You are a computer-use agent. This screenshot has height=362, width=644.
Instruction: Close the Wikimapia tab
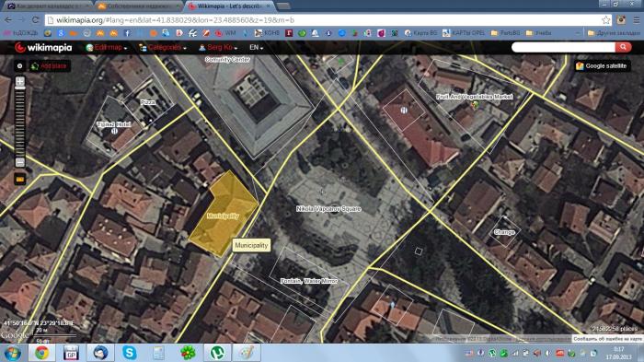[x=269, y=6]
